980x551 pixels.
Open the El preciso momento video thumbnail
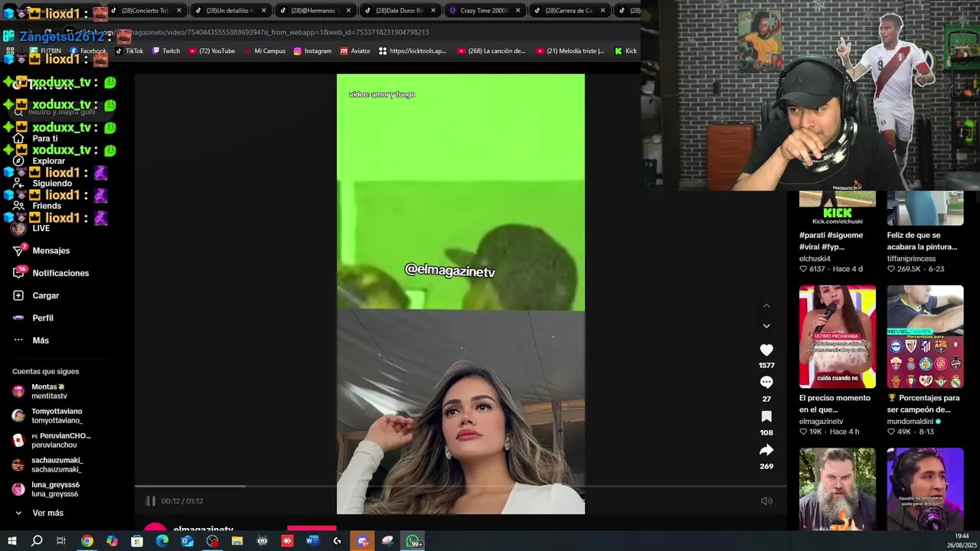click(838, 337)
